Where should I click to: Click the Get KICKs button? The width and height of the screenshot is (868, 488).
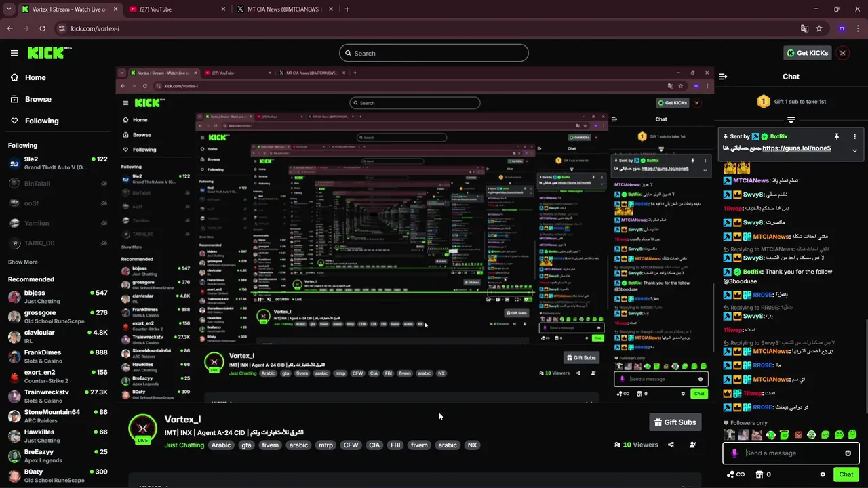807,53
